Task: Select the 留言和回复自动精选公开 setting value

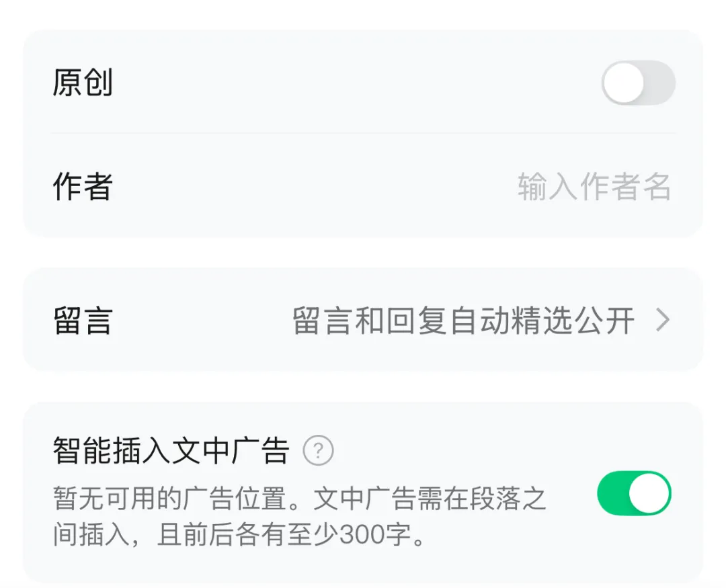Action: 463,321
